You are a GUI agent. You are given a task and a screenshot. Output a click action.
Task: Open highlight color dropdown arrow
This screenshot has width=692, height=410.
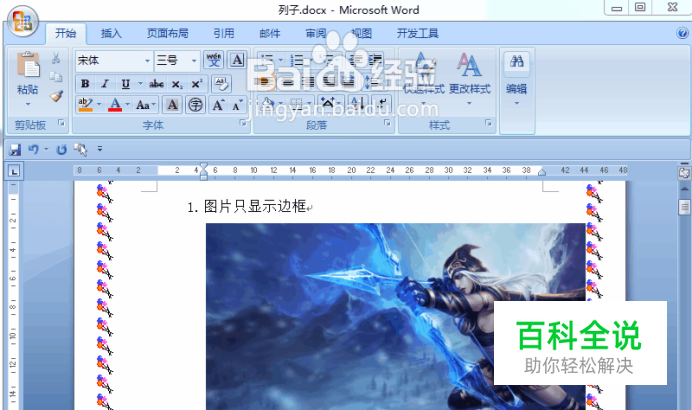pos(99,105)
